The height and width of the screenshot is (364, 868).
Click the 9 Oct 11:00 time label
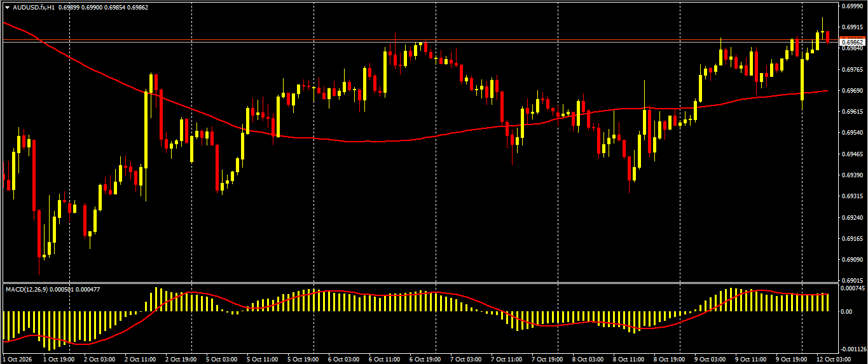[750, 359]
